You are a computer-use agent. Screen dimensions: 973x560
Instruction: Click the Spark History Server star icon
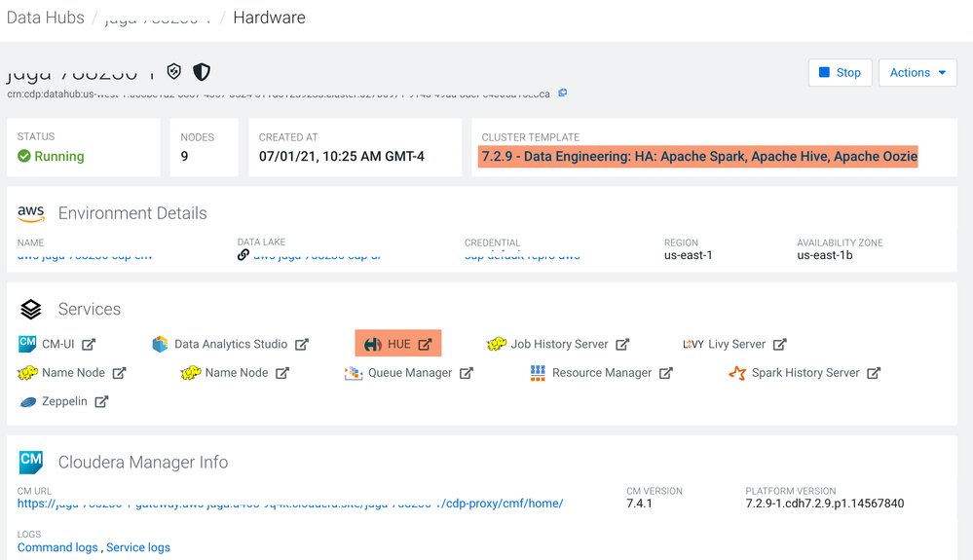tap(737, 373)
